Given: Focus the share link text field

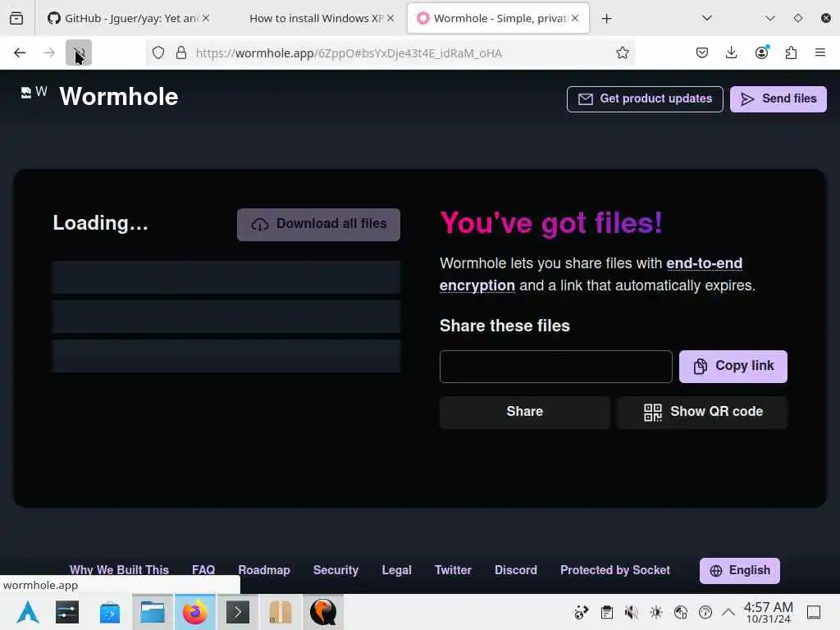Looking at the screenshot, I should (556, 367).
